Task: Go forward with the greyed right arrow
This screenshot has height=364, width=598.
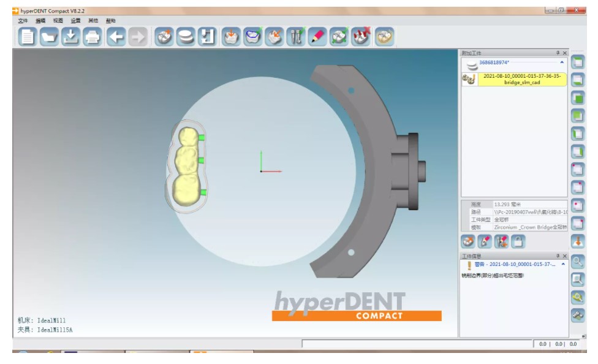Action: (138, 37)
